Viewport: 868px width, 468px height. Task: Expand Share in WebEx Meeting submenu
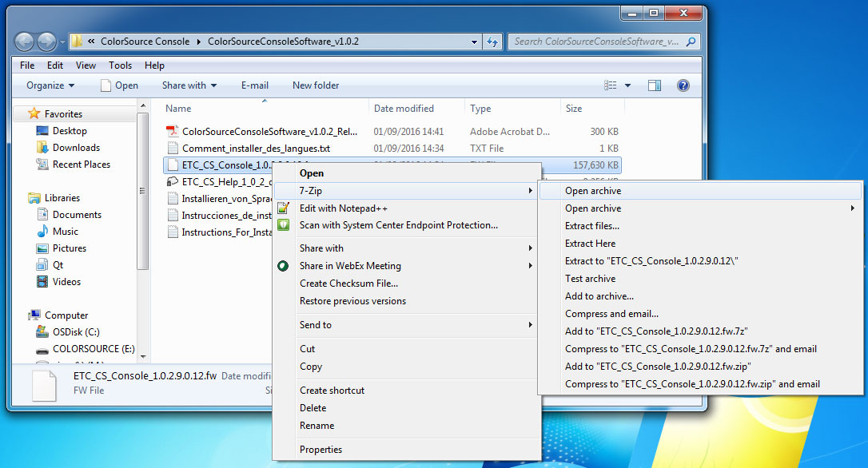[x=531, y=265]
